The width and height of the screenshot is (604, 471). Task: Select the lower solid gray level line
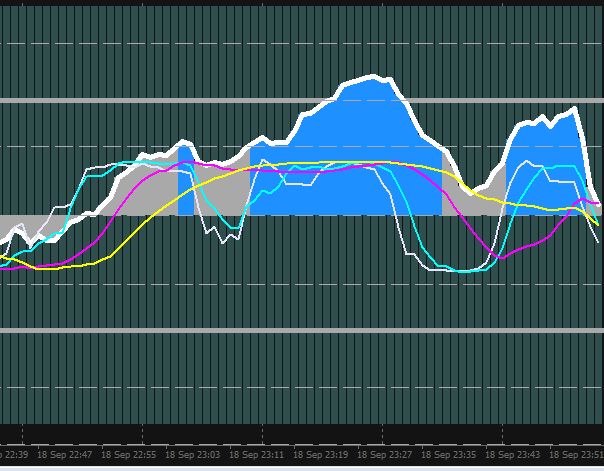[x=300, y=330]
